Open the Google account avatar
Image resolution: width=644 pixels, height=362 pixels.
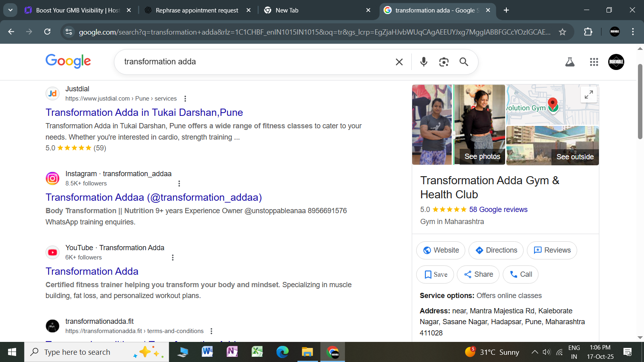(616, 62)
